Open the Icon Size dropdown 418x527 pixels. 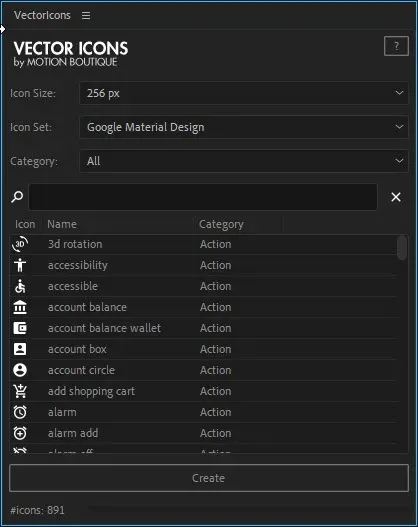click(244, 93)
